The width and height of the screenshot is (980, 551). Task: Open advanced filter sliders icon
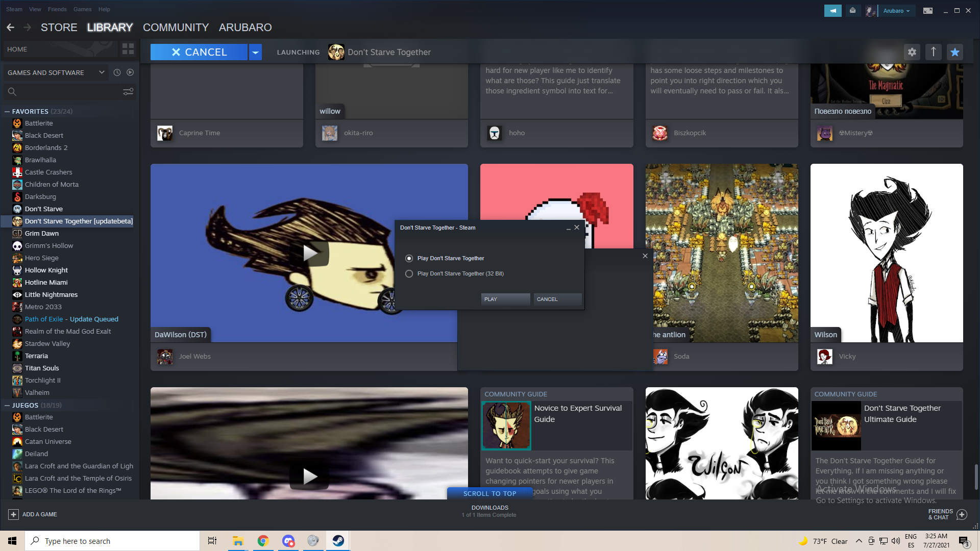(128, 91)
